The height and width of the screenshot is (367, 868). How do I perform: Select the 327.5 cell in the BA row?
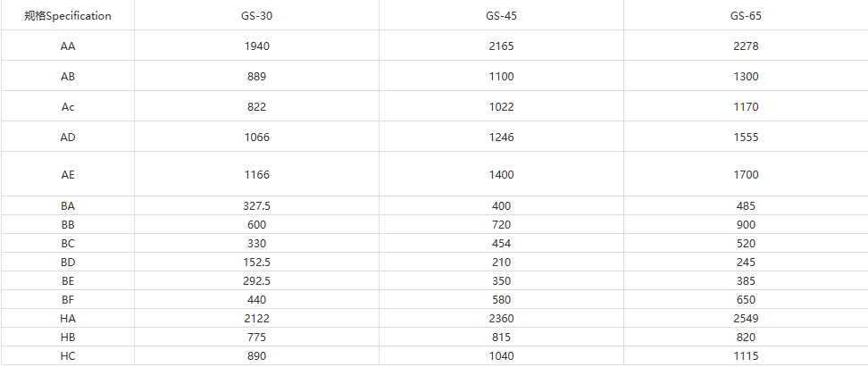(256, 205)
